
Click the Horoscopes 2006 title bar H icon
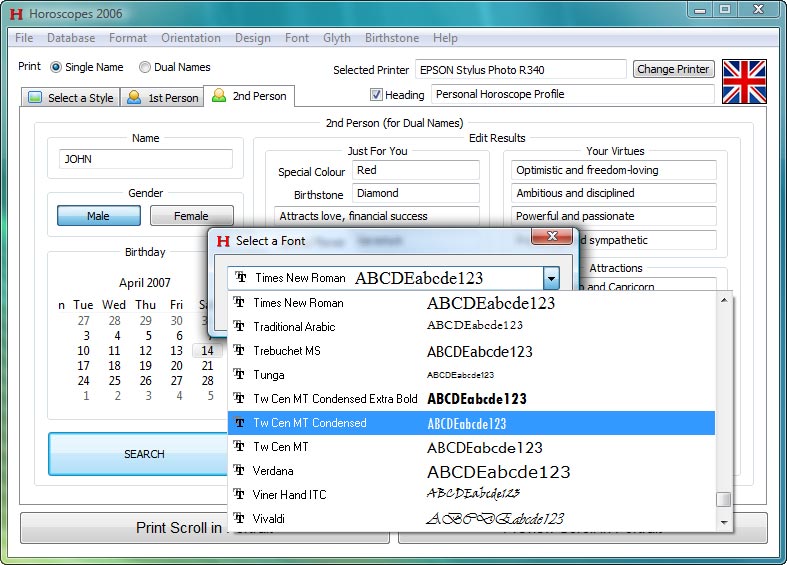click(x=16, y=14)
